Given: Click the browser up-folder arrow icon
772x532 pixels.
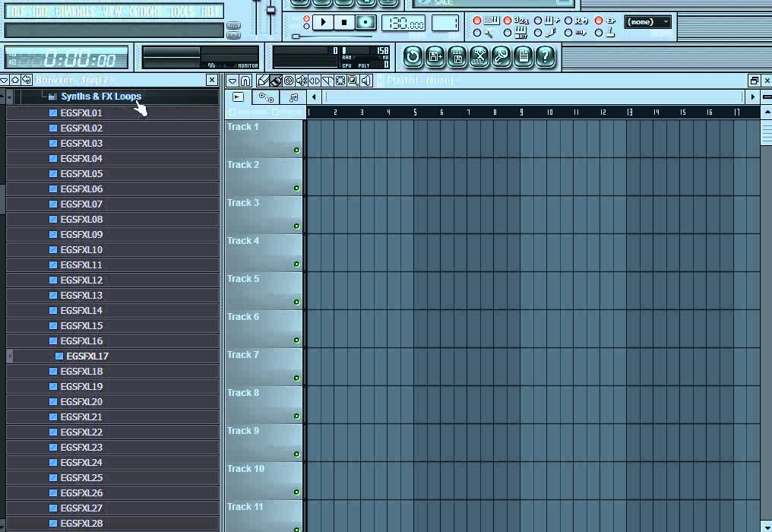Looking at the screenshot, I should pos(15,80).
